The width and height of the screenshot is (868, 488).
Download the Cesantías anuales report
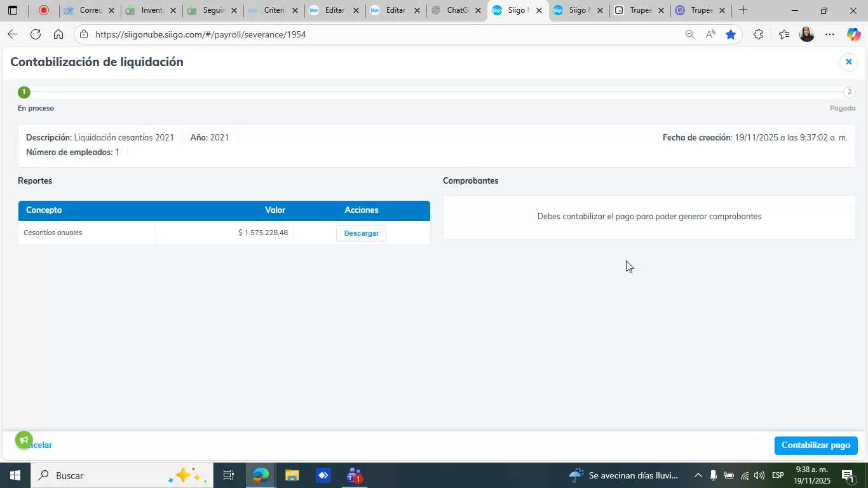click(x=361, y=233)
